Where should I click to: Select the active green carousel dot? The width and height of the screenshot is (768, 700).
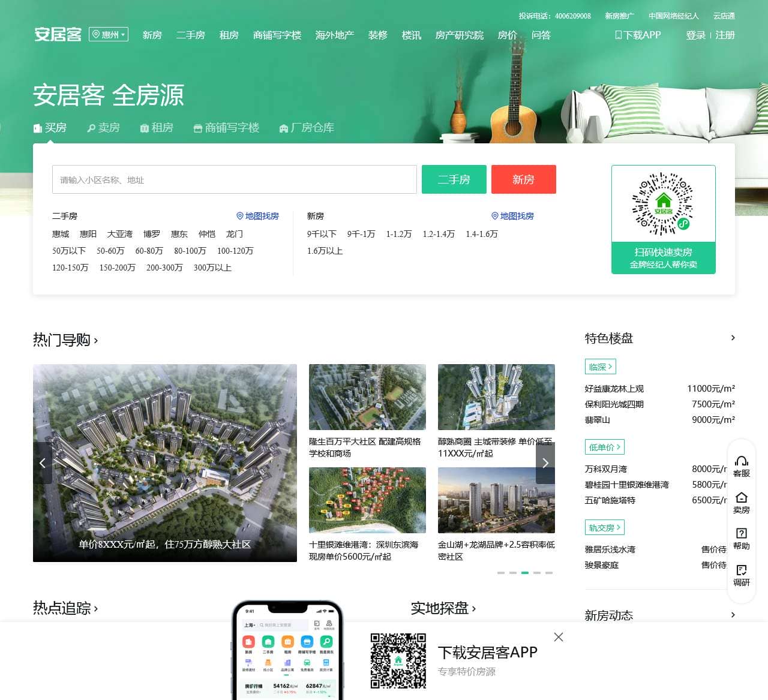point(525,573)
